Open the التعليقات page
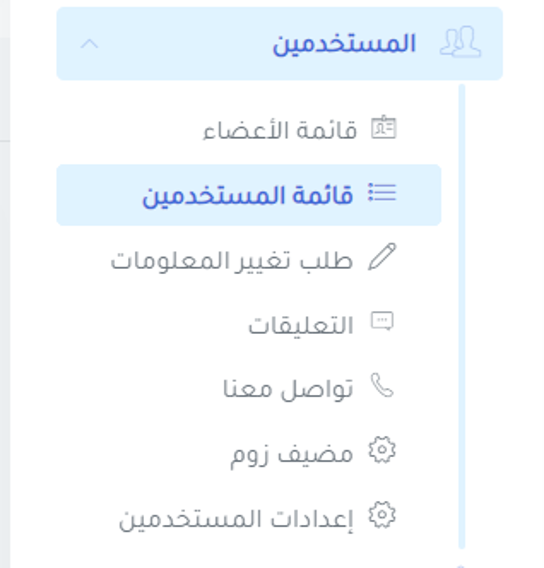Viewport: 544px width, 568px height. click(301, 325)
